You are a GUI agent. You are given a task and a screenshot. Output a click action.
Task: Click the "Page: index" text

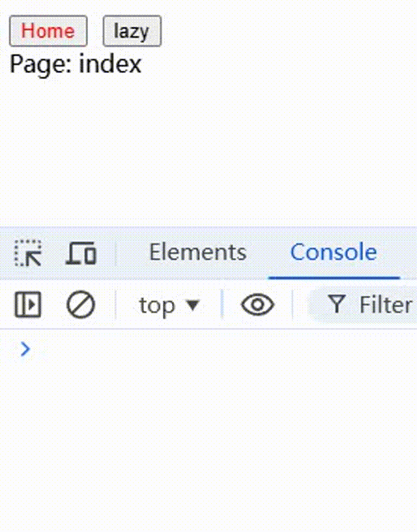(x=75, y=64)
